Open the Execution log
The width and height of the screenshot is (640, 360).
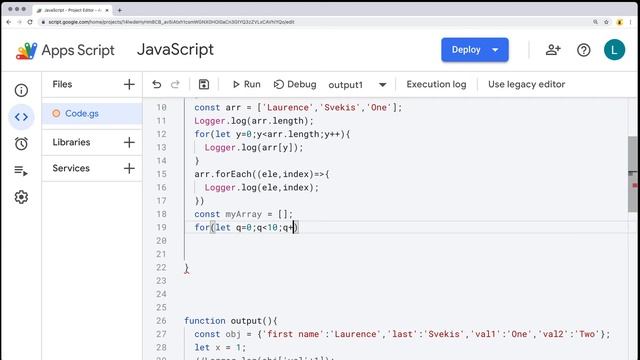[x=436, y=84]
